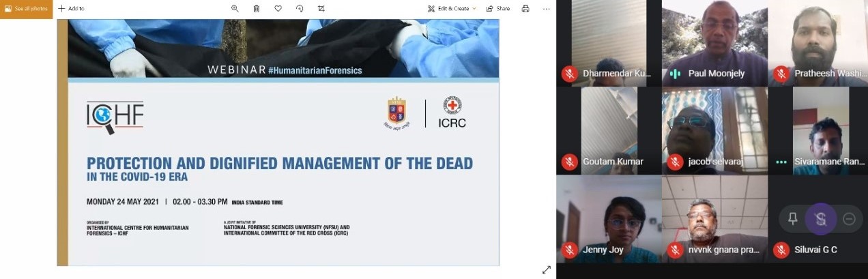Toggle favorite with the heart icon
The height and width of the screenshot is (279, 868).
(278, 9)
